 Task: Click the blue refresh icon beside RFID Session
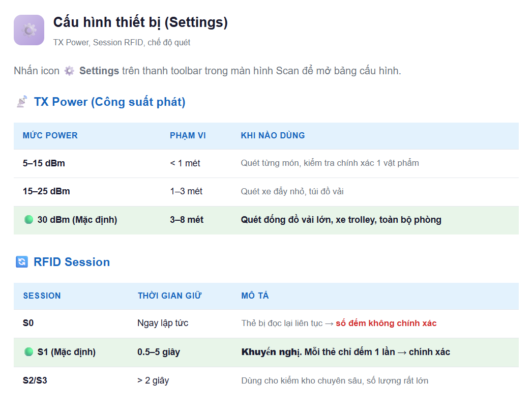click(22, 261)
